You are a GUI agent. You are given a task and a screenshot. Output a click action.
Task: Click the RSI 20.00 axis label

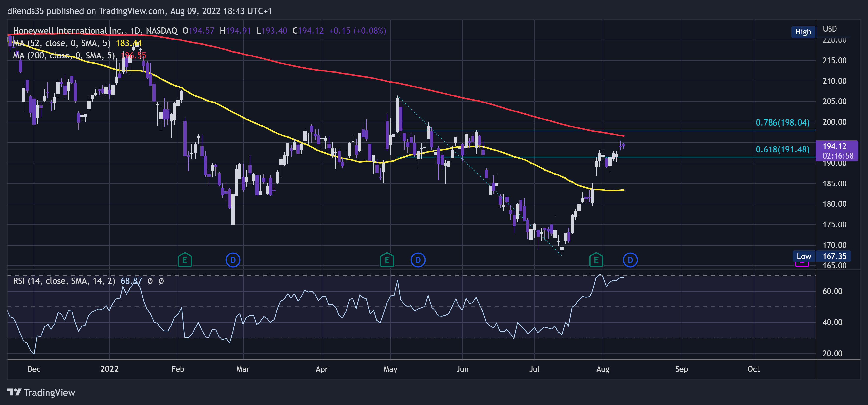[x=832, y=353]
